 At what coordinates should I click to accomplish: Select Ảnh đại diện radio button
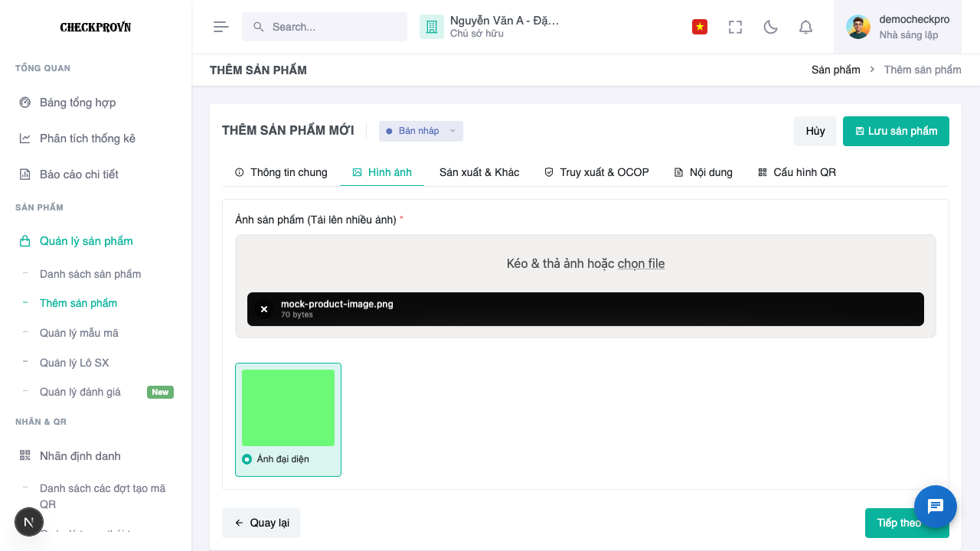[247, 459]
